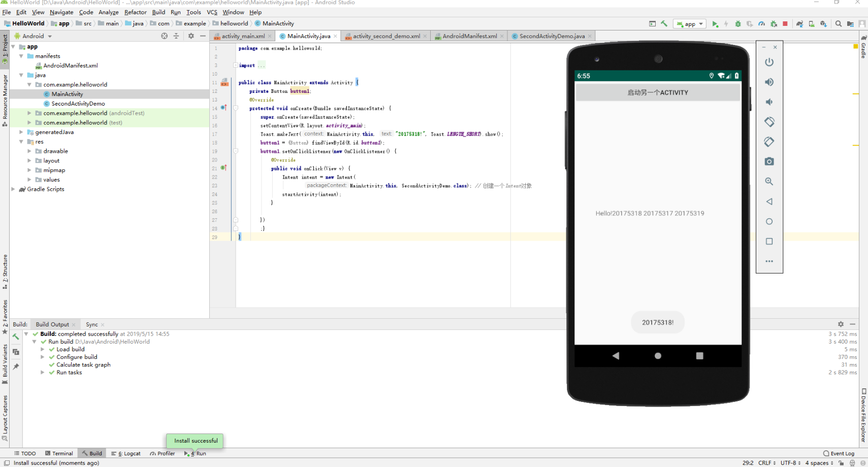Tap Home button on phone navigation bar
This screenshot has width=868, height=467.
(x=658, y=356)
